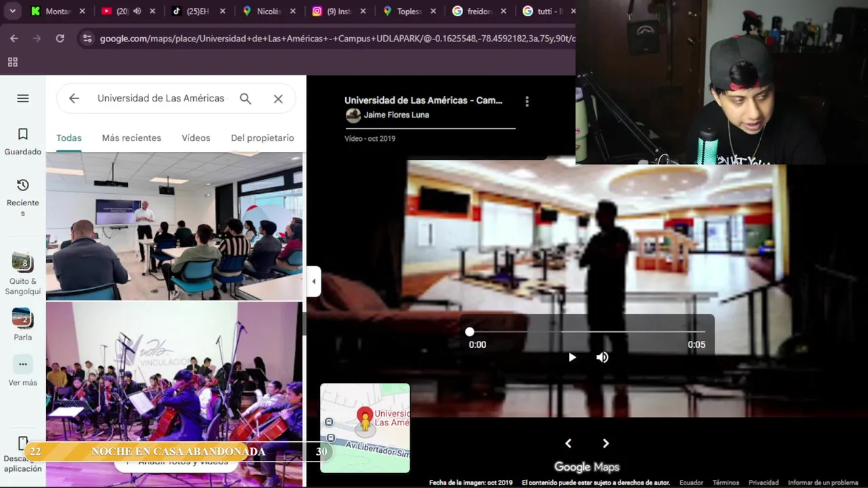
Task: Mute the video with the speaker icon
Action: coord(602,357)
